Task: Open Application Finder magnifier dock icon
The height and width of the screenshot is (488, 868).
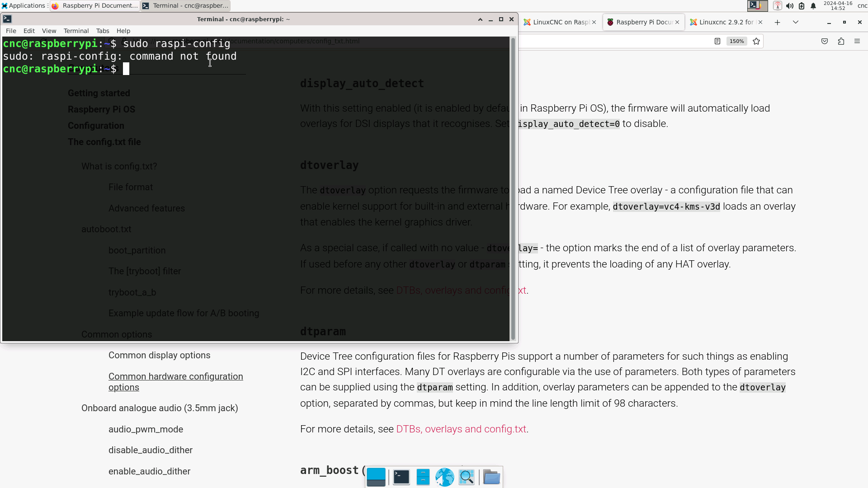Action: 467,477
